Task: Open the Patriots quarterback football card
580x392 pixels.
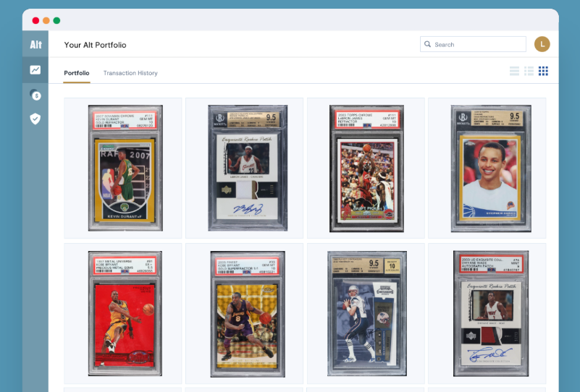Action: 367,313
